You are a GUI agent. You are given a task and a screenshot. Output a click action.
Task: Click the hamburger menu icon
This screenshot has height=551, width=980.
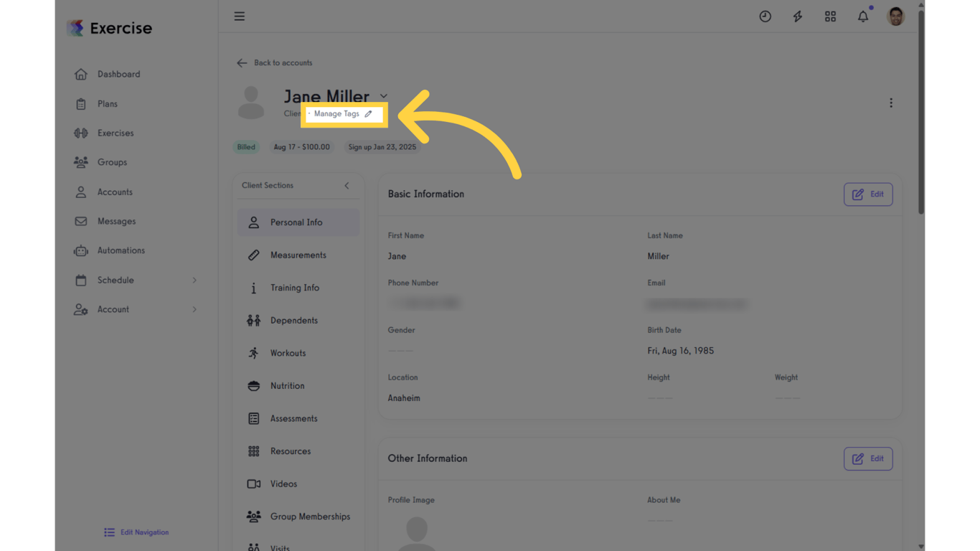coord(239,16)
